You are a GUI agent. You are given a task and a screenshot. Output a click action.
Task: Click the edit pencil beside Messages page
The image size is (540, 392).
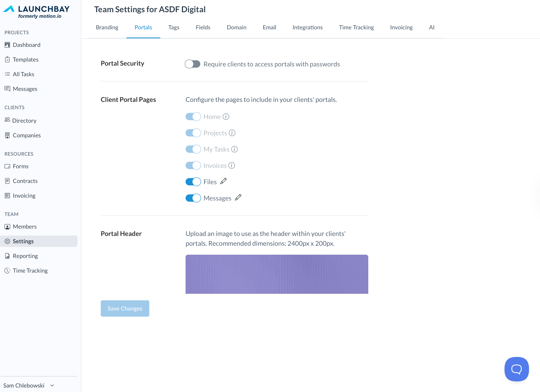click(x=238, y=197)
